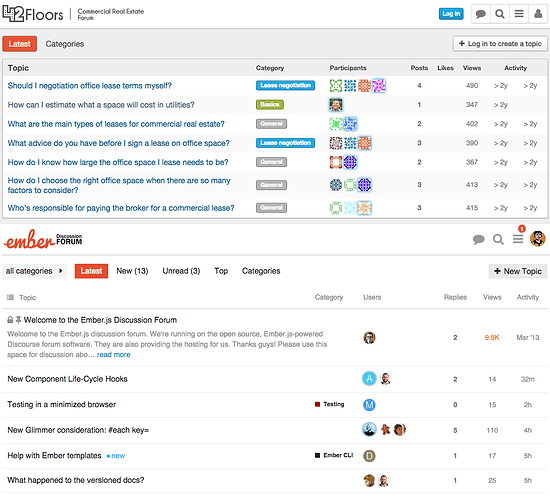Open search icon in Ember header
Screen dimensions: 550x500
[x=498, y=240]
